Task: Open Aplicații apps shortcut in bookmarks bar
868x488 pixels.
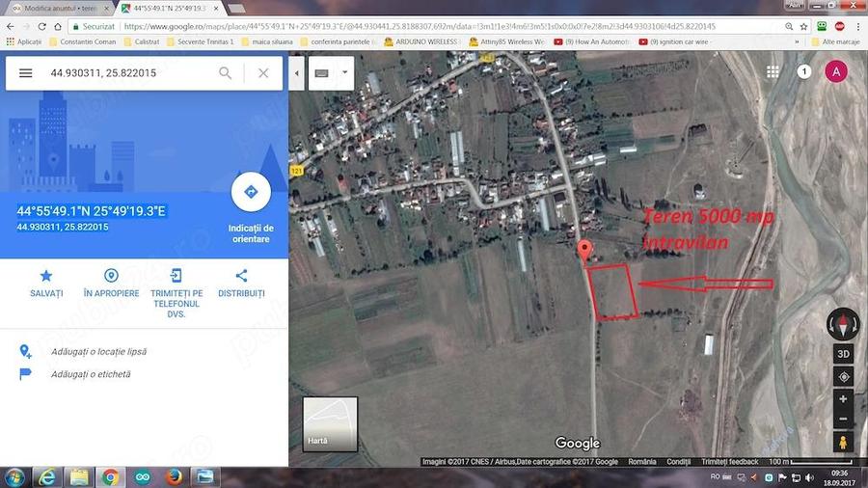Action: pos(24,41)
